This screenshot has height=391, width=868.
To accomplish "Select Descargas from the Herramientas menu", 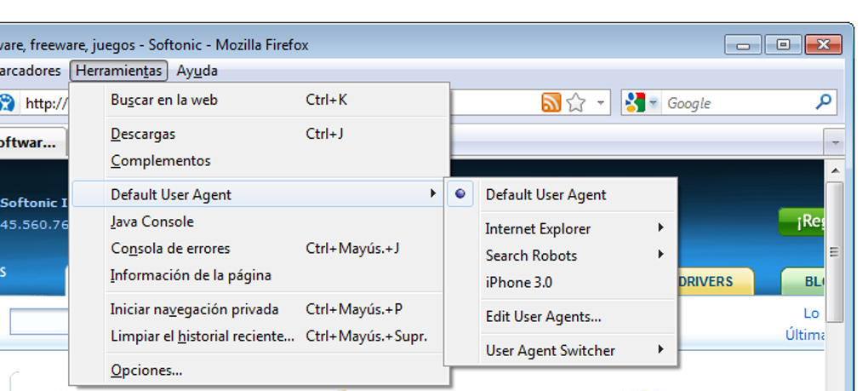I will pyautogui.click(x=143, y=134).
